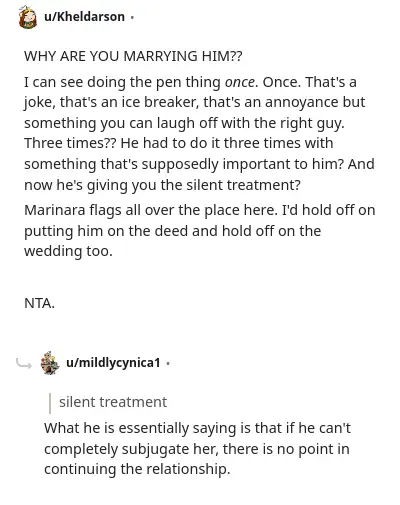Open the Kheldarson user avatar
The height and width of the screenshot is (505, 400).
tap(28, 17)
